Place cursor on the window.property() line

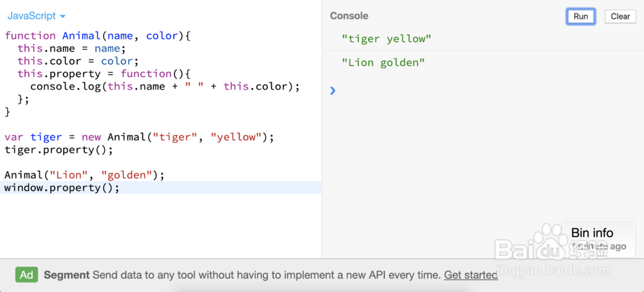point(62,188)
